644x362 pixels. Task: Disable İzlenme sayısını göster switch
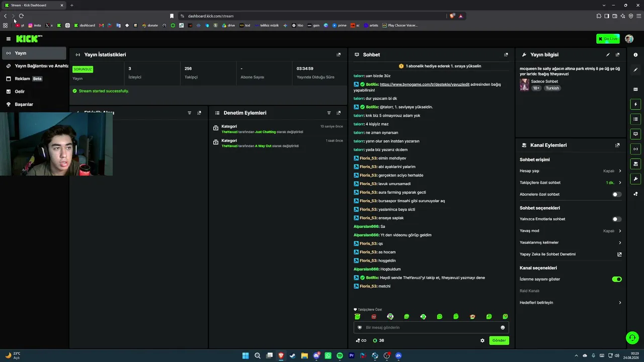(x=617, y=279)
